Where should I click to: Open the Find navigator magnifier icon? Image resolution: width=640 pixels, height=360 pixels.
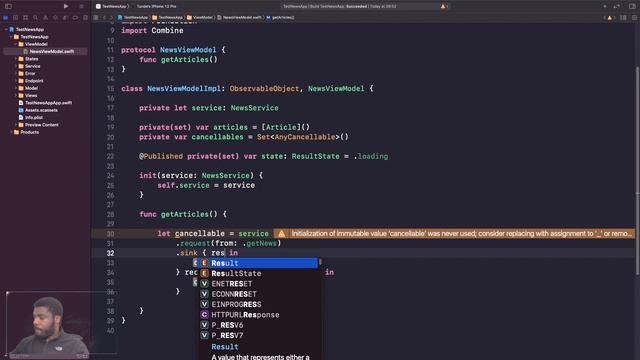click(x=36, y=18)
